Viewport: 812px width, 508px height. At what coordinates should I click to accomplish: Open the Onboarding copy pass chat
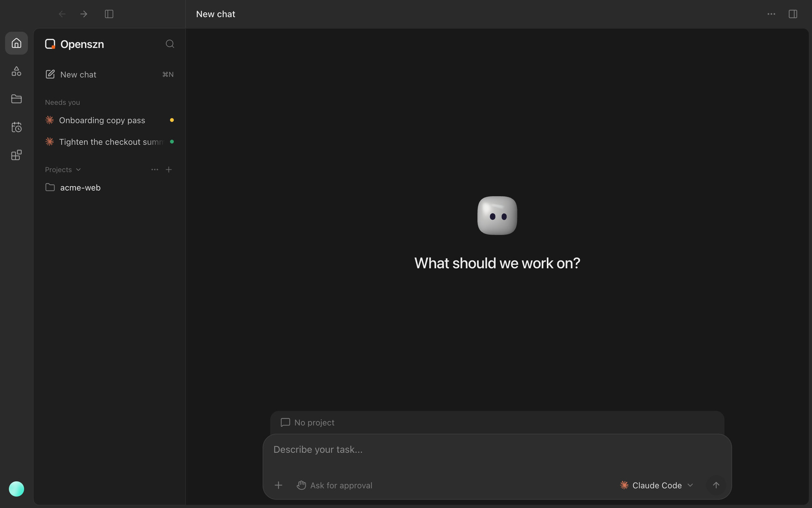[x=109, y=120]
